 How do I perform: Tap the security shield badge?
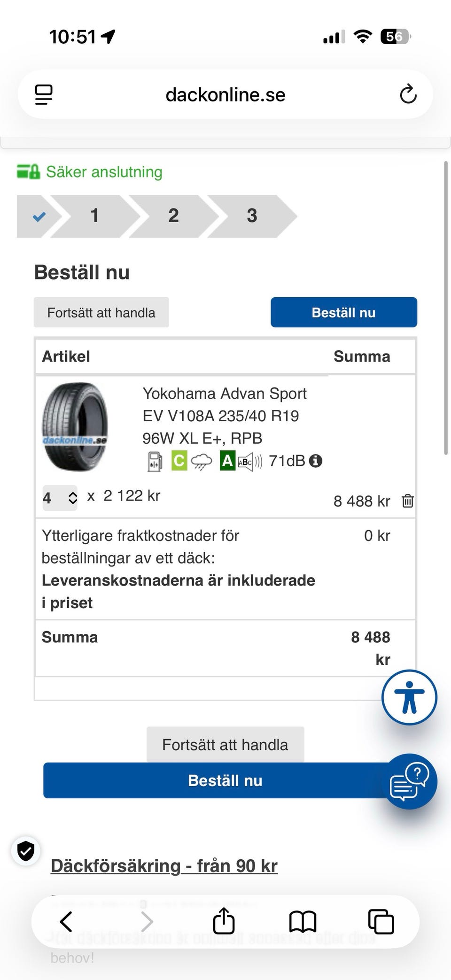(26, 850)
